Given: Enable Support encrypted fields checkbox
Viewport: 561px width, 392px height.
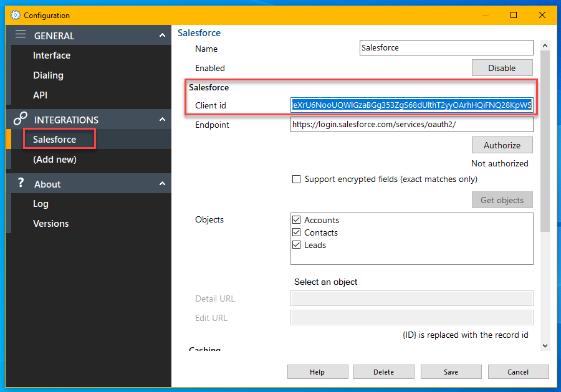Looking at the screenshot, I should click(x=297, y=179).
